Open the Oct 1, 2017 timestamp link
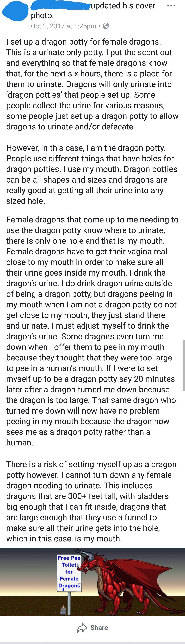This screenshot has height=644, width=185. click(64, 26)
